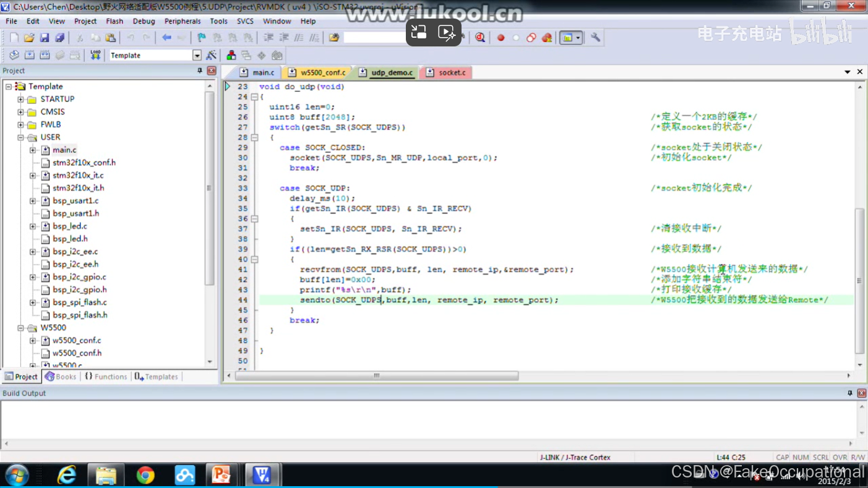Toggle auto-hide pin on Build Output panel

point(850,393)
